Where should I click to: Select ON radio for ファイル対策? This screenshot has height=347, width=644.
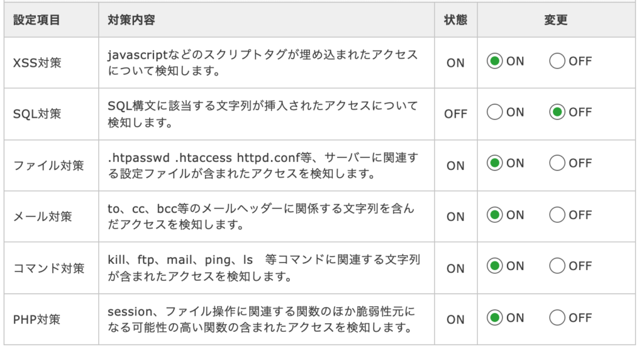pyautogui.click(x=494, y=163)
